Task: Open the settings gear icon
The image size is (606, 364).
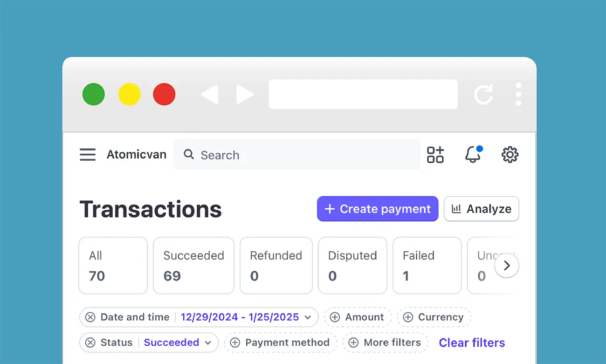Action: tap(510, 155)
